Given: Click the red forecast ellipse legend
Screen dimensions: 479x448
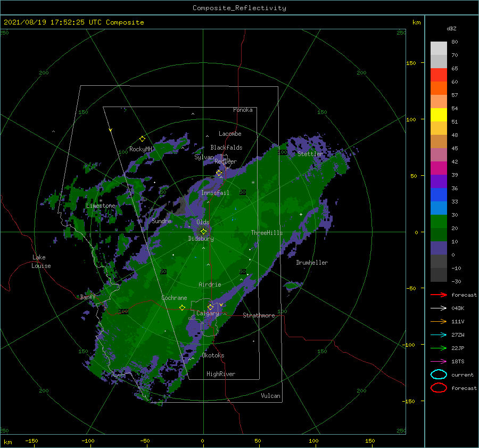Looking at the screenshot, I should tap(439, 388).
